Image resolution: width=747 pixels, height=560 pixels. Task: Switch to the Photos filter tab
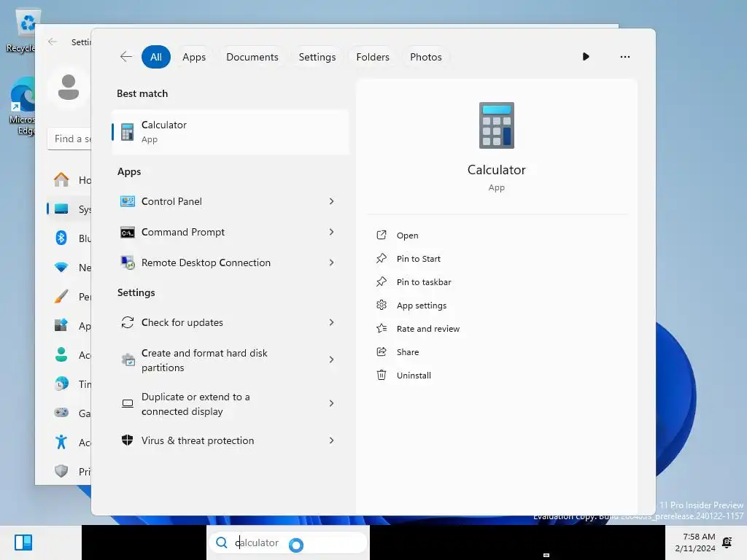[425, 57]
